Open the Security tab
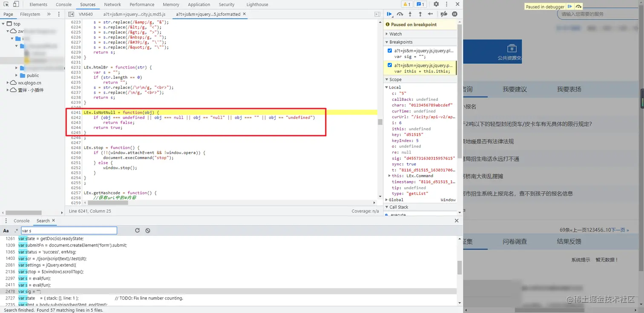644x313 pixels. (227, 4)
